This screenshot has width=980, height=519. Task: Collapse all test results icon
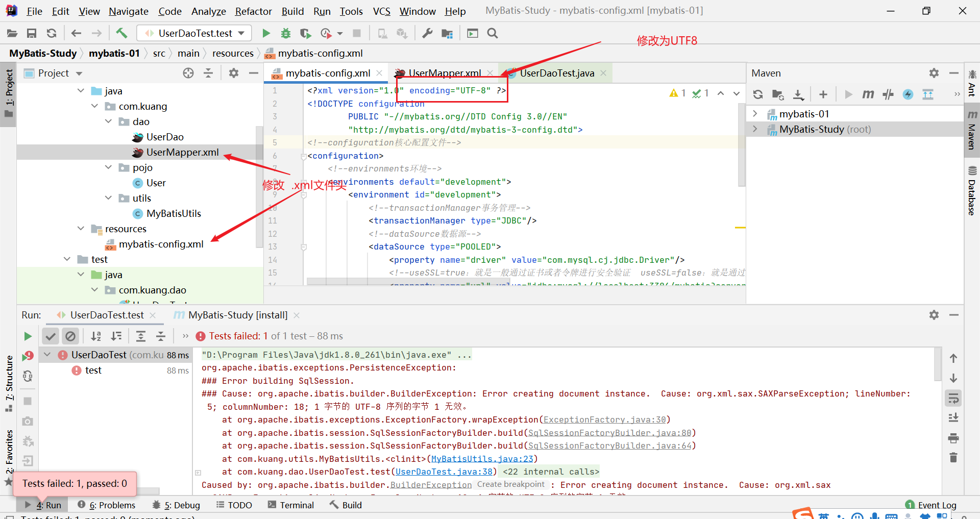coord(161,336)
